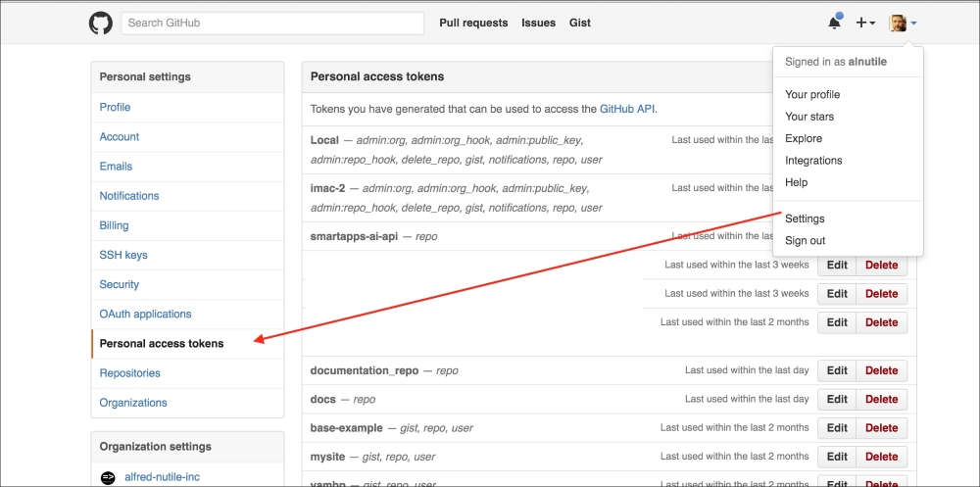This screenshot has height=487, width=980.
Task: Edit the mysite token
Action: [x=837, y=457]
